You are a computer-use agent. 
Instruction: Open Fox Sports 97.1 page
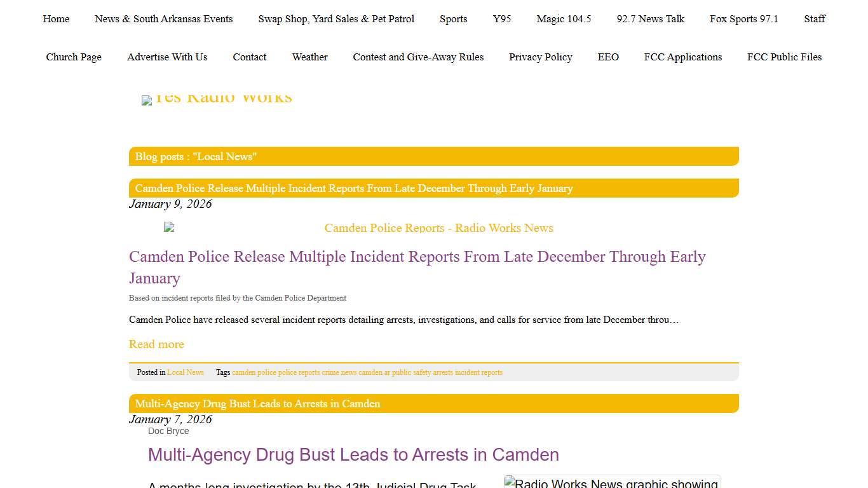coord(744,19)
